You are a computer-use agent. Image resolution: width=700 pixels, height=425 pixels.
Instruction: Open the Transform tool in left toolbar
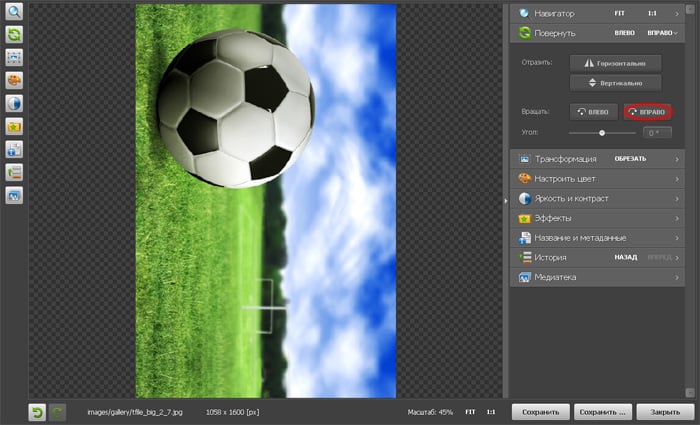[14, 58]
